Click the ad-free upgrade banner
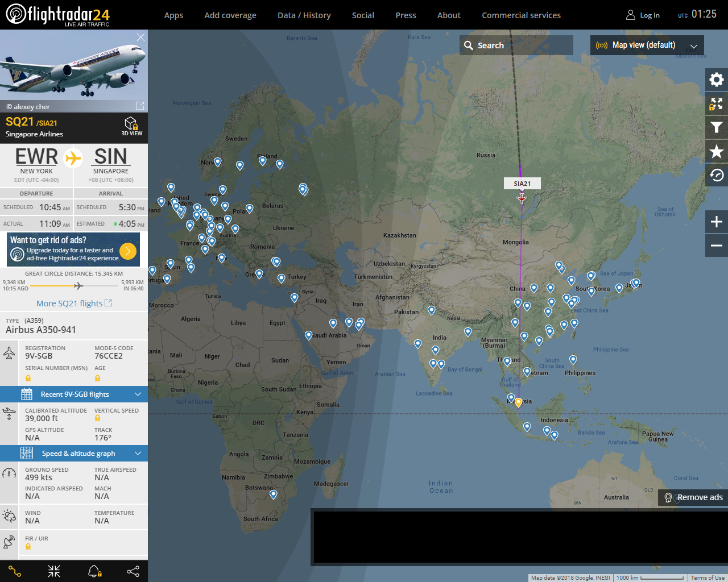This screenshot has width=728, height=582. pyautogui.click(x=73, y=250)
